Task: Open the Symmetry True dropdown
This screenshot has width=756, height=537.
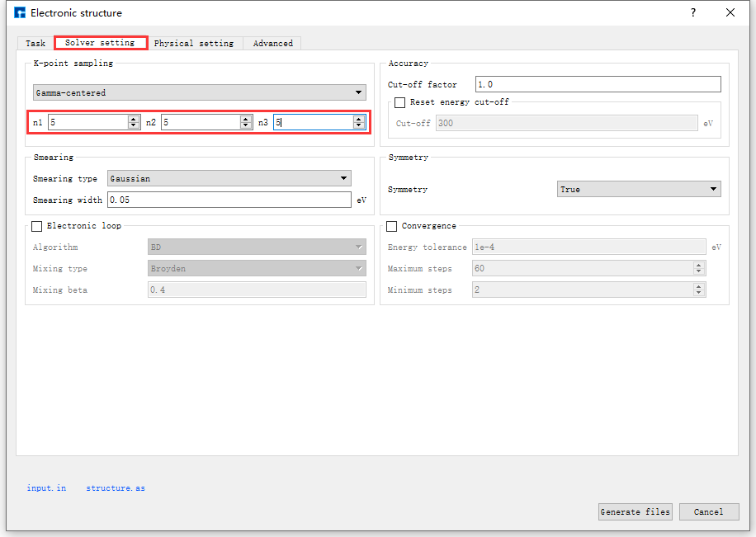Action: (639, 190)
